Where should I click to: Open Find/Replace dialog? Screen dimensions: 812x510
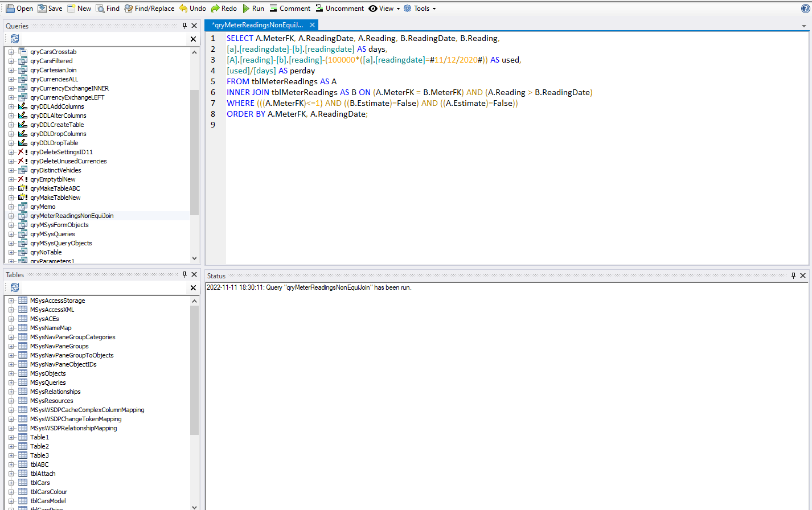pos(149,9)
